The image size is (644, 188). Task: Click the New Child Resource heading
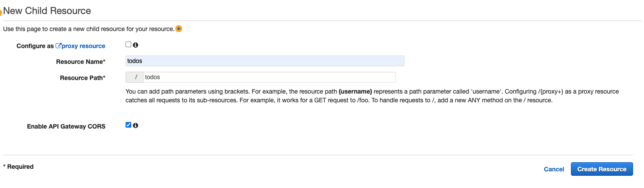[47, 11]
